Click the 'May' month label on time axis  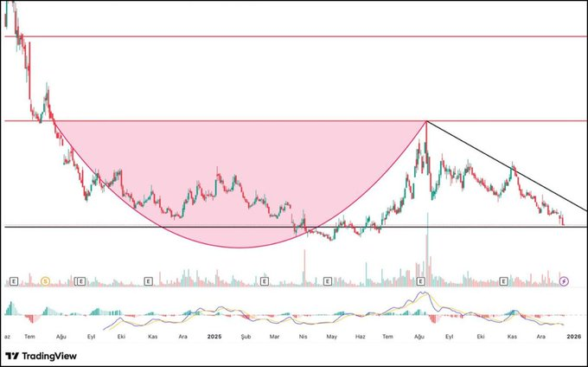click(331, 337)
